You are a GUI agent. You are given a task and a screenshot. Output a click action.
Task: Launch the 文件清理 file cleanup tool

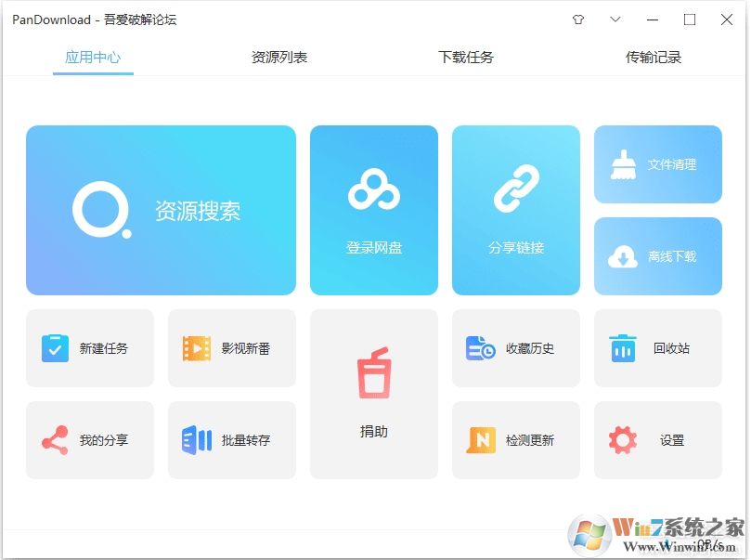657,164
